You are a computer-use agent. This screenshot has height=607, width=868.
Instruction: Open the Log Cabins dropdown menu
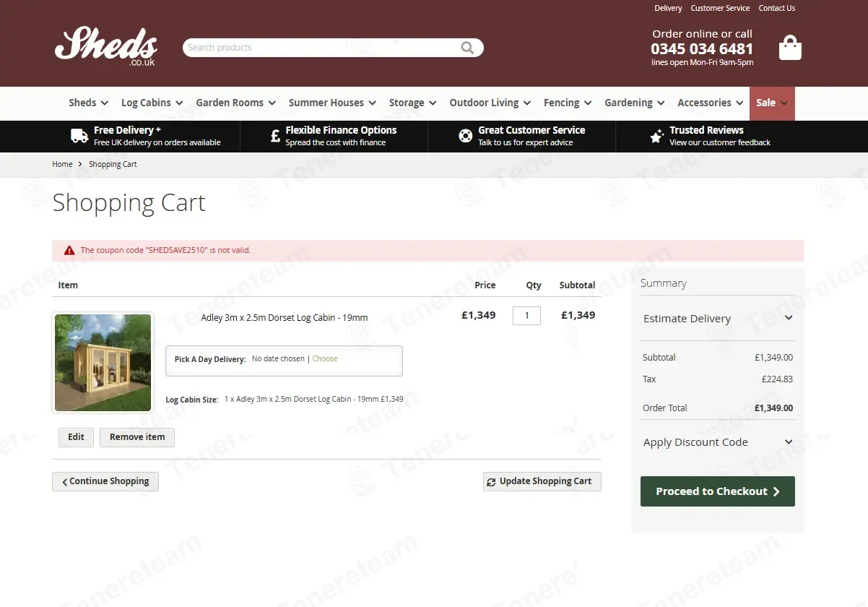click(x=152, y=103)
